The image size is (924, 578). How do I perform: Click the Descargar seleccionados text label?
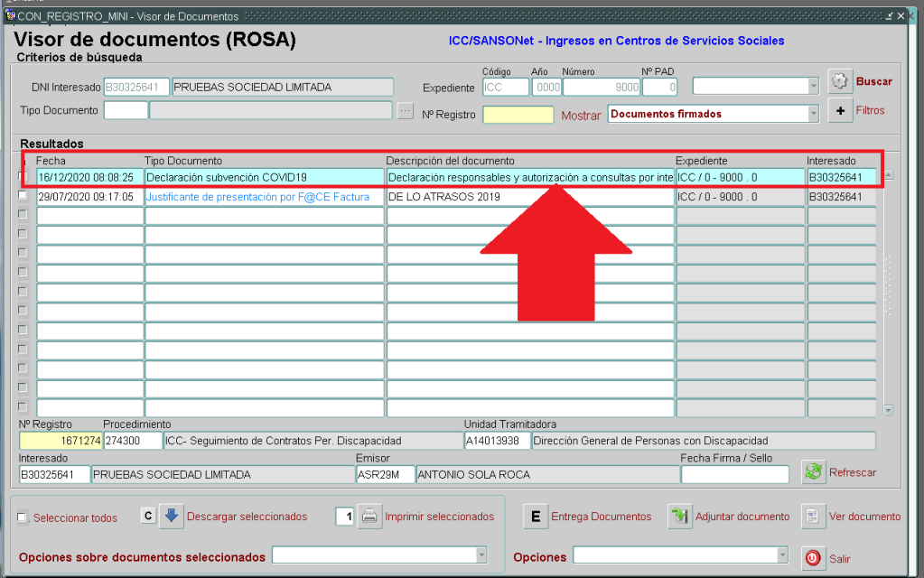247,517
